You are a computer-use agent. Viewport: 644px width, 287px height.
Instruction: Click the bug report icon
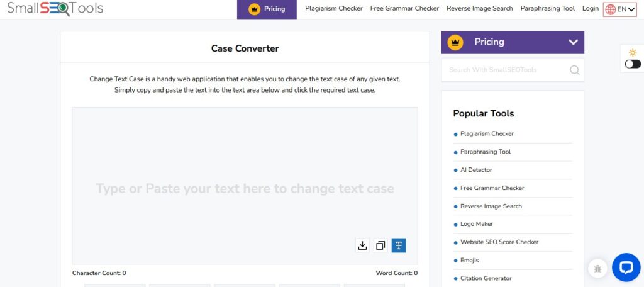click(597, 269)
